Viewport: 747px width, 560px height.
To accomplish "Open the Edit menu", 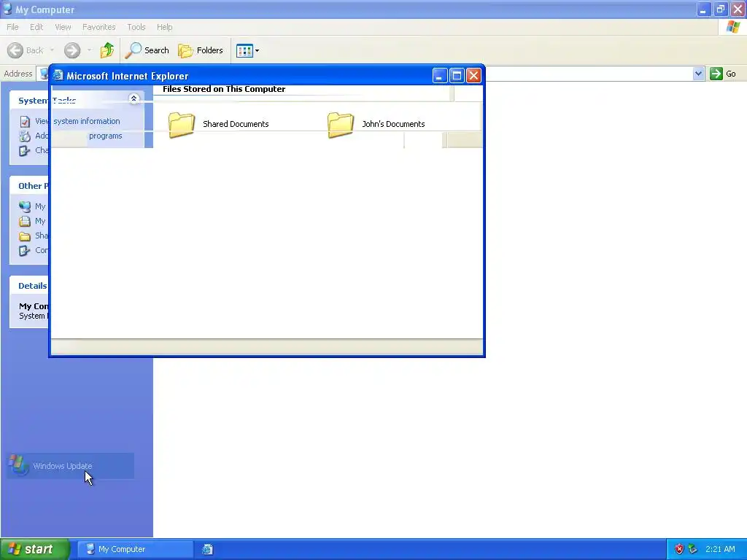I will click(36, 27).
